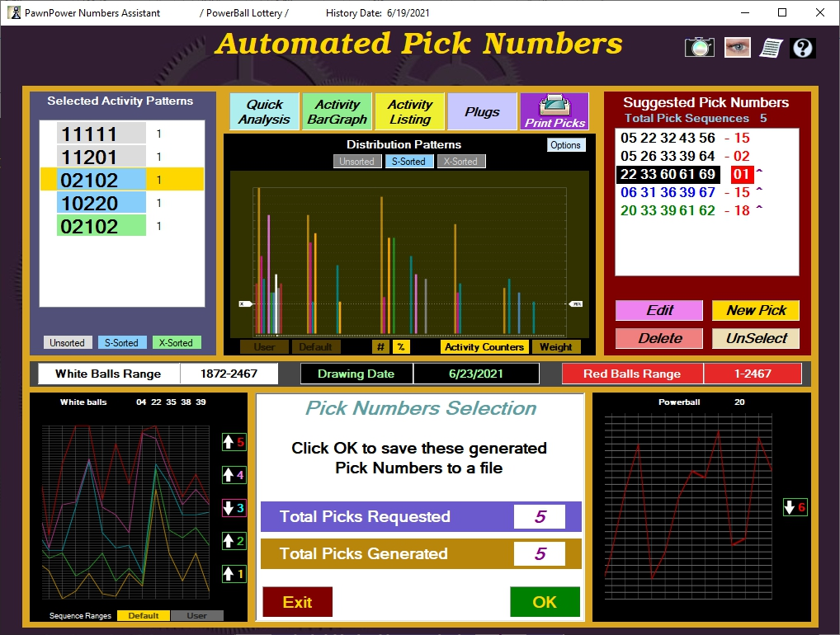Click the Weight button

click(556, 347)
